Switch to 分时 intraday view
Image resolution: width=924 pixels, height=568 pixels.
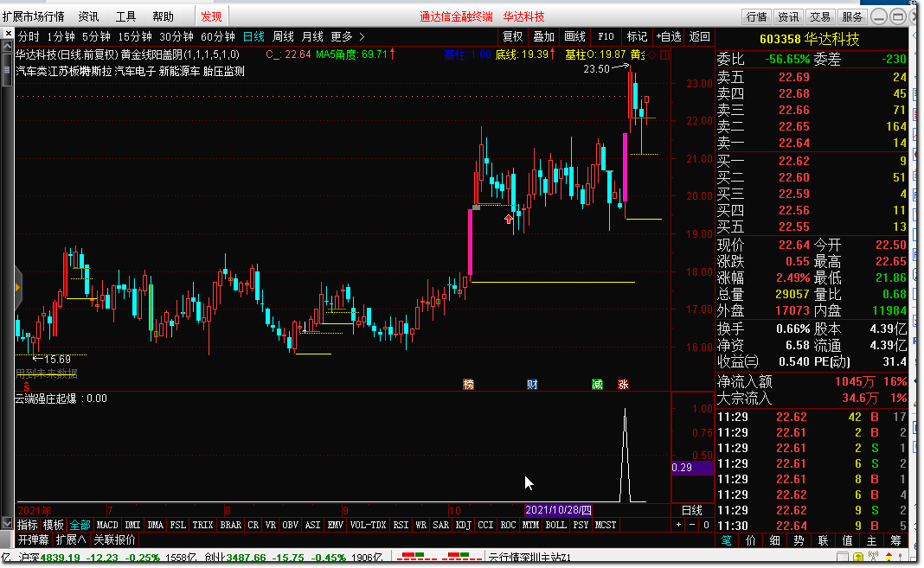(x=29, y=36)
